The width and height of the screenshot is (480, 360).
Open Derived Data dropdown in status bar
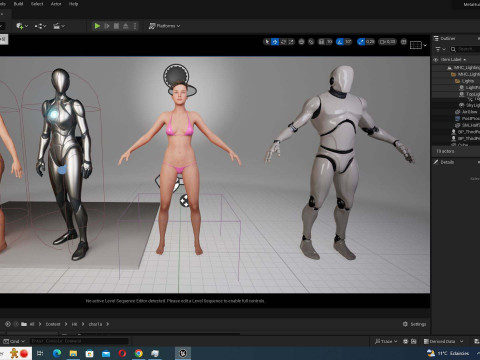pos(444,341)
